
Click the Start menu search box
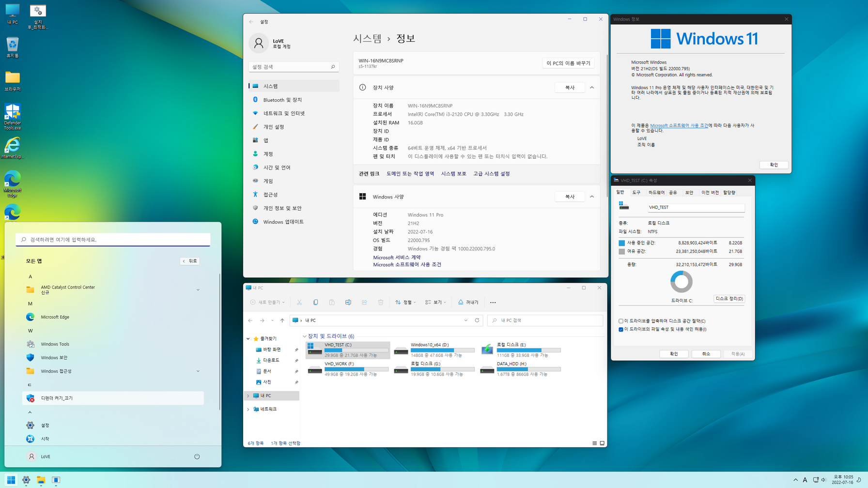coord(113,240)
